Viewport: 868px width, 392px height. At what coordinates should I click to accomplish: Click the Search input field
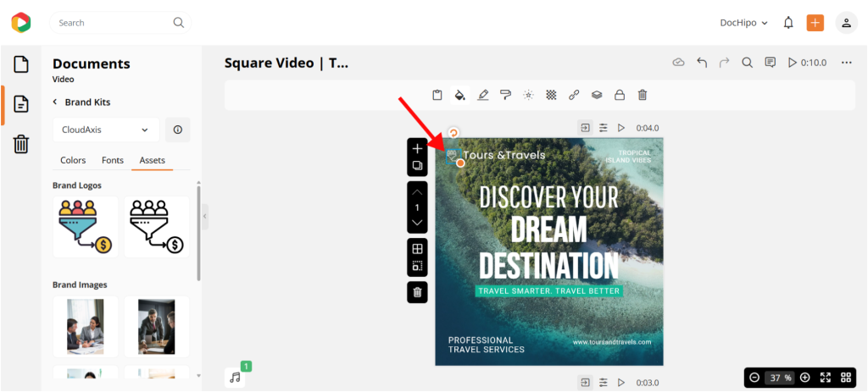pos(120,23)
